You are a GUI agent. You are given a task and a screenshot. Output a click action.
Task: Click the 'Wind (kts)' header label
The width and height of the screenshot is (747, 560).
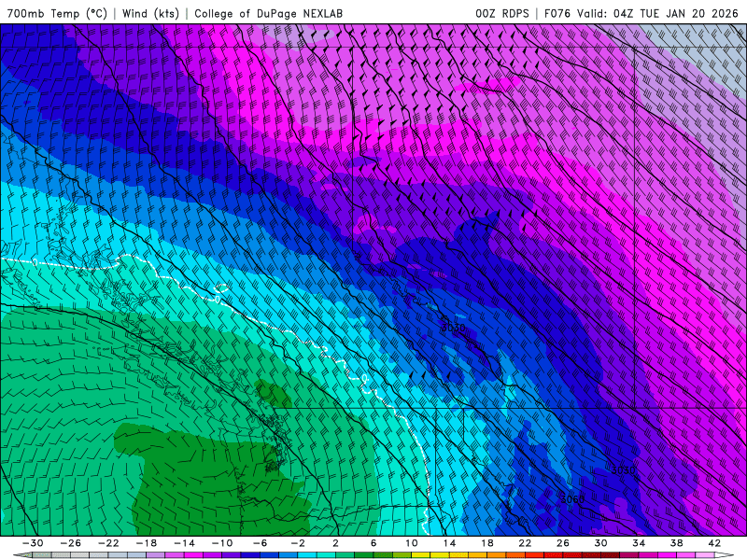[x=150, y=13]
